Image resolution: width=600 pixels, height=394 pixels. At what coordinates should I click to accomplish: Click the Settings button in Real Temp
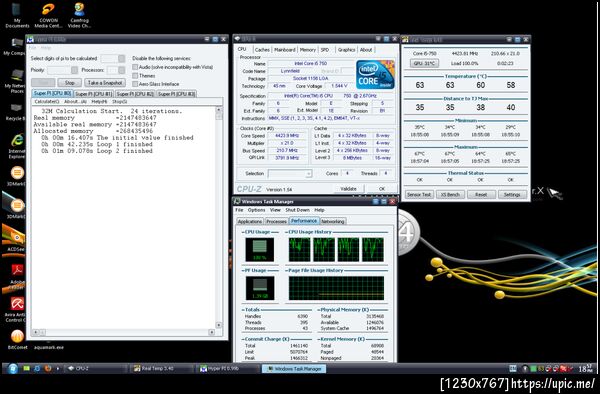coord(512,195)
